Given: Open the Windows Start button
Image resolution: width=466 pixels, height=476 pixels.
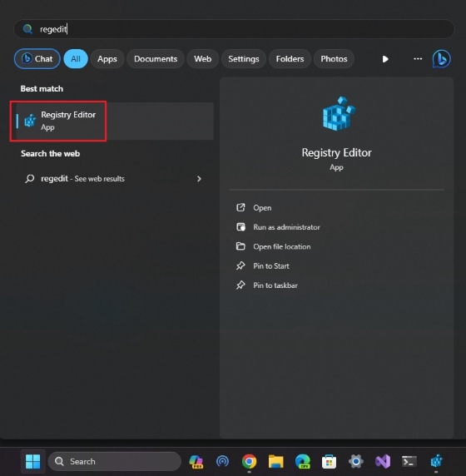Looking at the screenshot, I should [32, 461].
